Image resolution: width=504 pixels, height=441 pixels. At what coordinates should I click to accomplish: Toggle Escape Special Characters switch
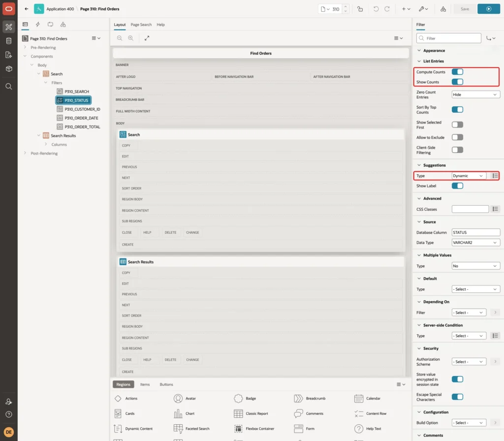457,397
